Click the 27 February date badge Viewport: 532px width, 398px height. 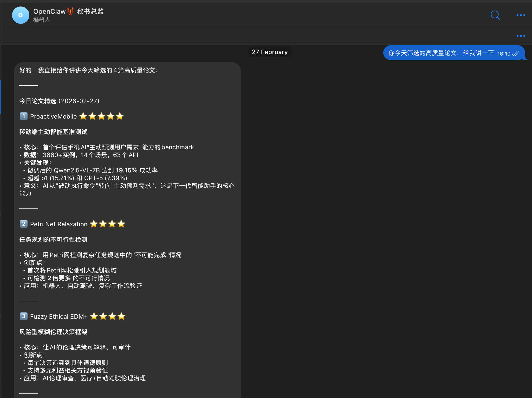[x=270, y=52]
